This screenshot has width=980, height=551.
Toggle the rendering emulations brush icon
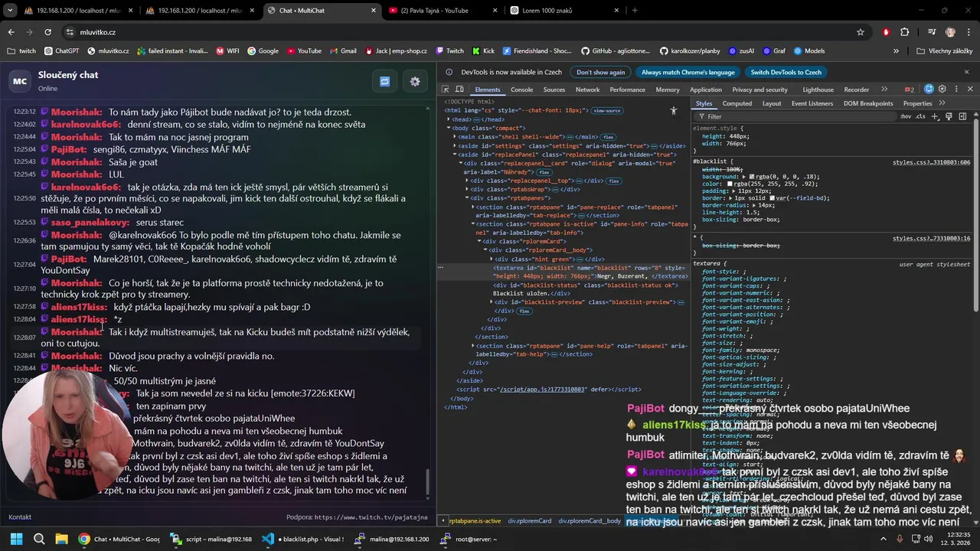949,116
